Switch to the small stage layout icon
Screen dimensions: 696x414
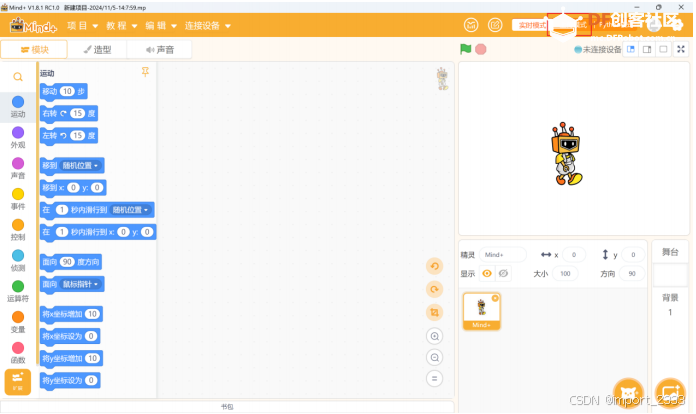631,49
